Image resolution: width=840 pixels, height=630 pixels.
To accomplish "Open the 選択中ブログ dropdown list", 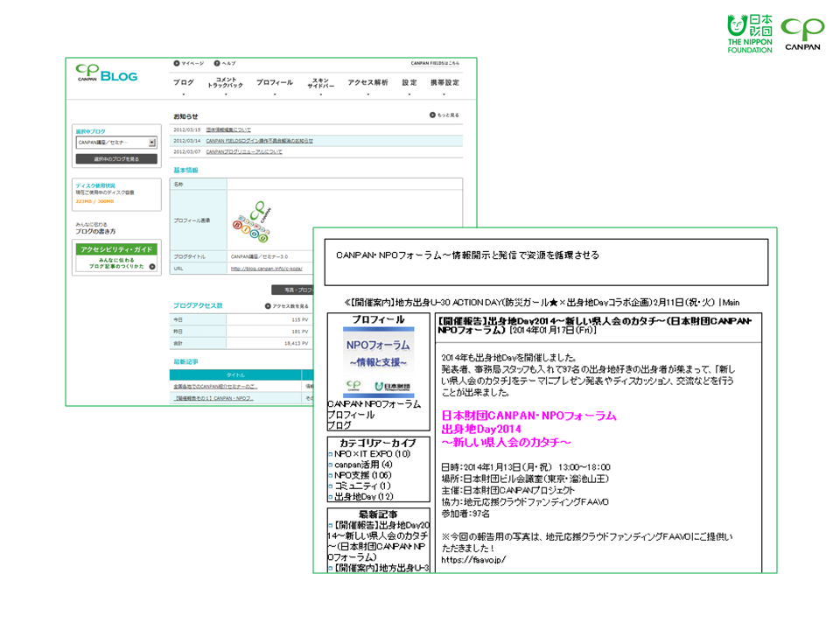I will (x=116, y=143).
